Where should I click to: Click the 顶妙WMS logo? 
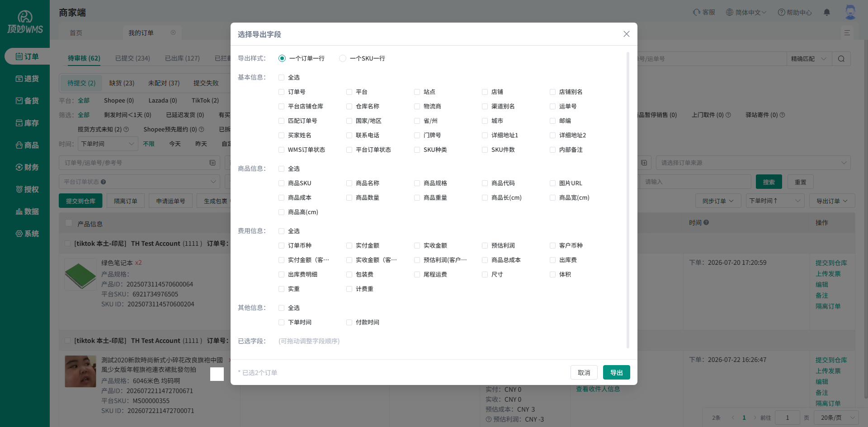25,23
